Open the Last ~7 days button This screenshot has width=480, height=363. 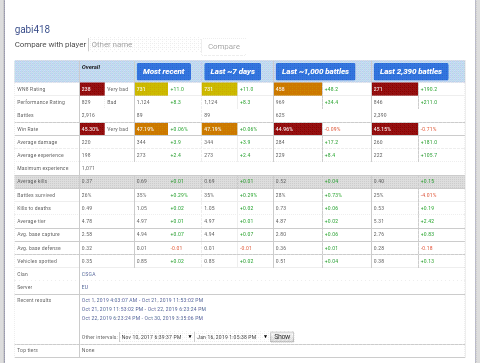click(x=232, y=72)
